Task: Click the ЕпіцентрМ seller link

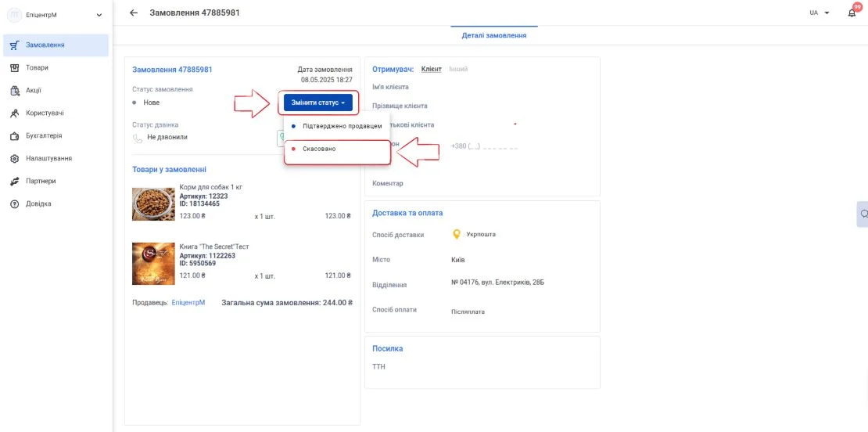Action: pos(188,303)
